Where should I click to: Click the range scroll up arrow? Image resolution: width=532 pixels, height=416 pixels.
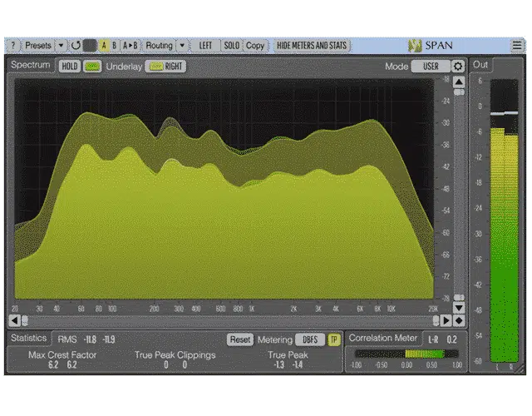[x=459, y=82]
